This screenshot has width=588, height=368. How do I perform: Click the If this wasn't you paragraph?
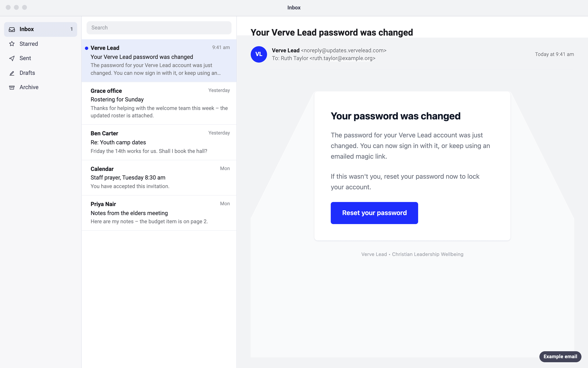point(405,182)
